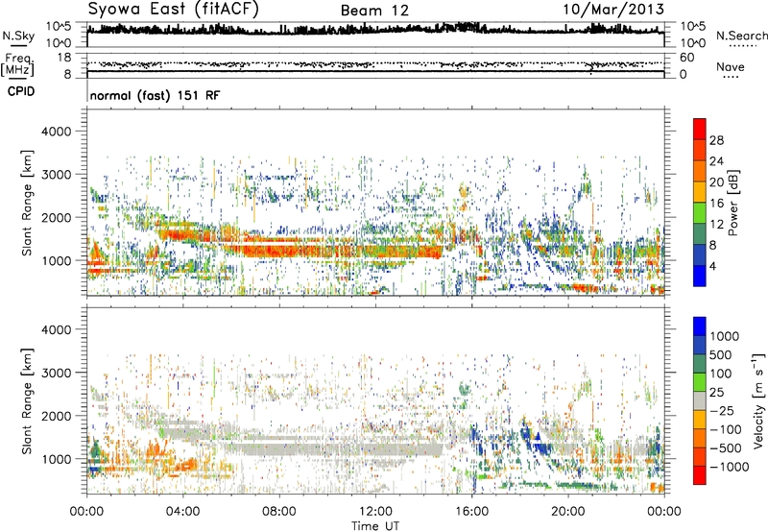
Task: Click the 'CPID' row label
Action: pyautogui.click(x=21, y=91)
